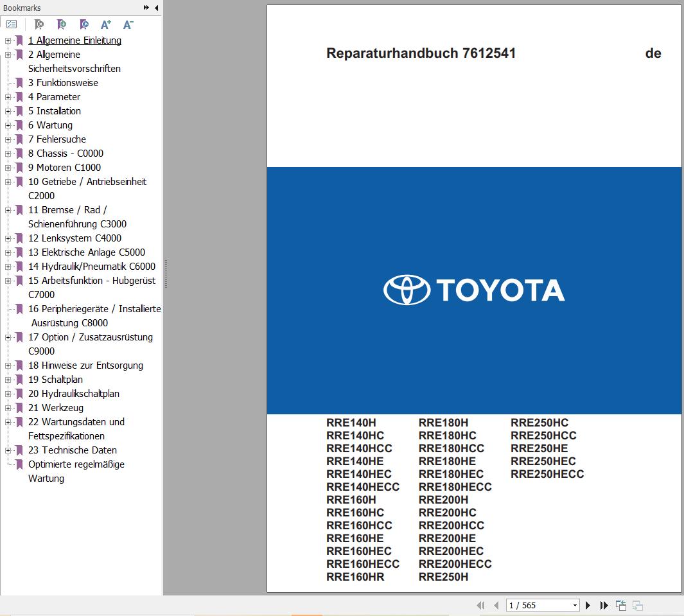Image resolution: width=684 pixels, height=616 pixels.
Task: Expand '13 Elektrische Anlage C5000' node
Action: click(8, 252)
